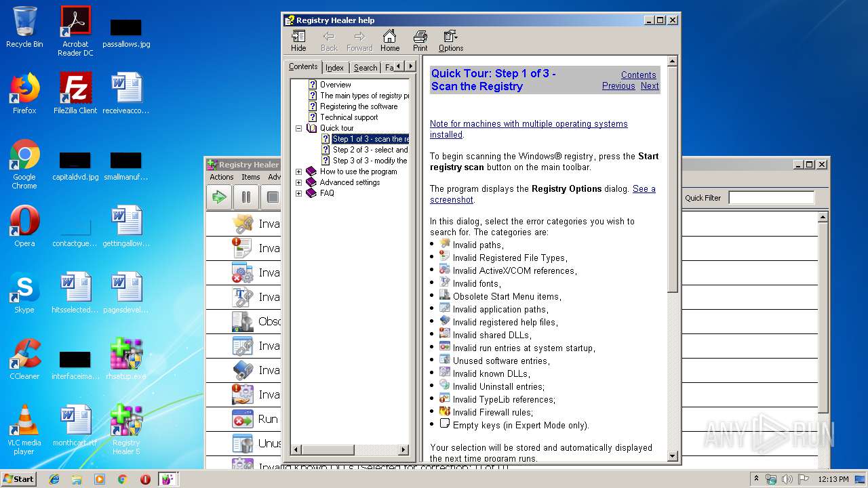Image resolution: width=868 pixels, height=488 pixels.
Task: Open FileZilla Client desktop shortcut
Action: (x=75, y=94)
